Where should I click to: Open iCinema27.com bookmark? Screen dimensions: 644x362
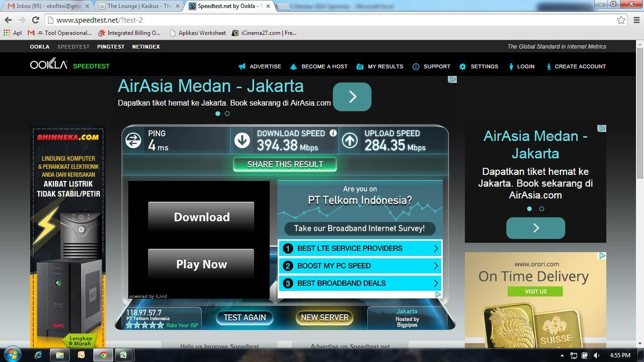(x=265, y=33)
